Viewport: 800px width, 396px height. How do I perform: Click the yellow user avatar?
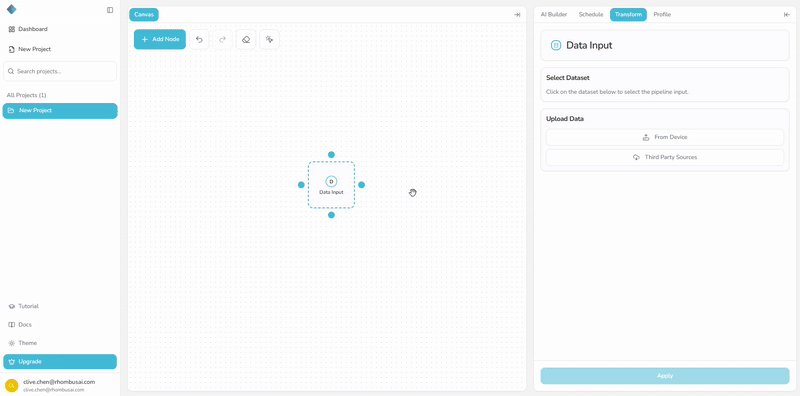coord(11,385)
